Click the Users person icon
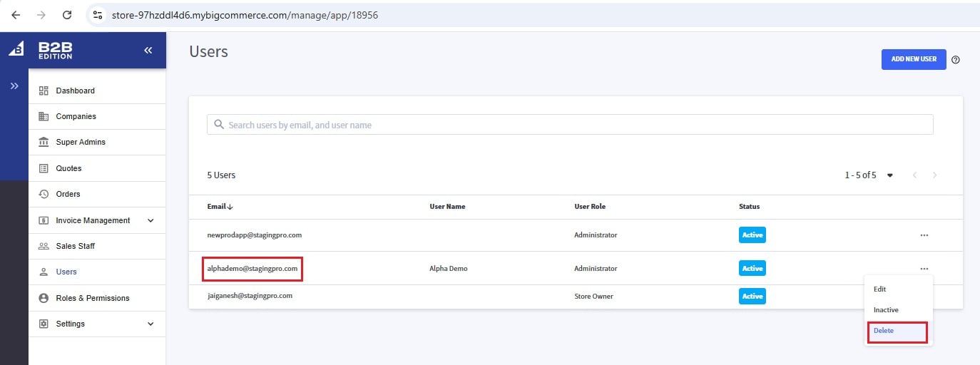980x365 pixels. [43, 272]
